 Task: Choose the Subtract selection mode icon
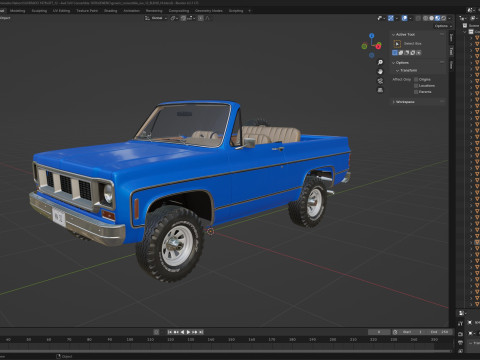pos(407,53)
